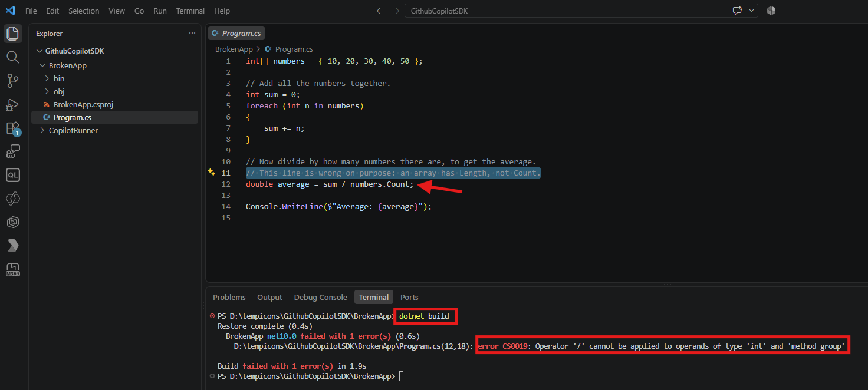The height and width of the screenshot is (390, 868).
Task: Click the terminal input cursor at prompt
Action: point(402,376)
